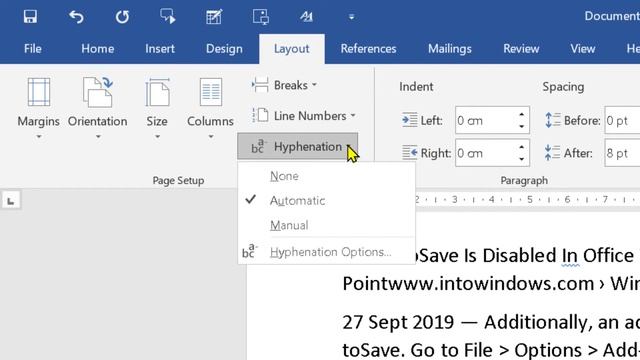Click "Pointwww.intowindows.com" text in document
The width and height of the screenshot is (640, 360).
pos(468,284)
